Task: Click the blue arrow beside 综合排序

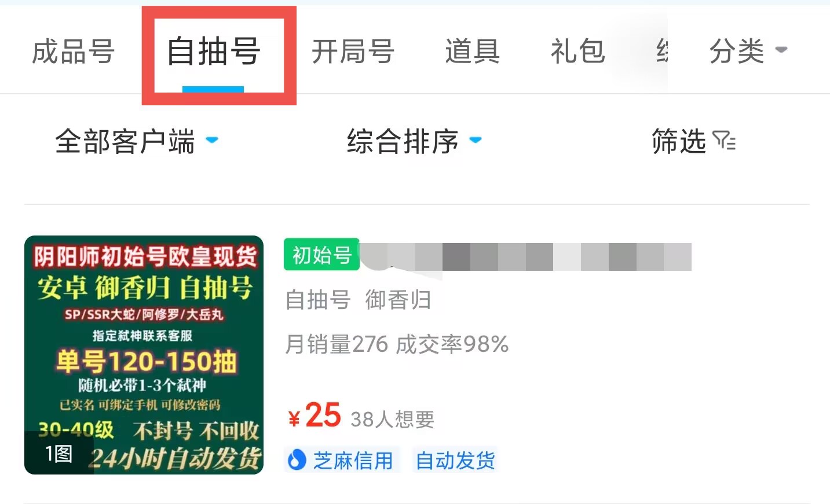Action: [x=476, y=140]
